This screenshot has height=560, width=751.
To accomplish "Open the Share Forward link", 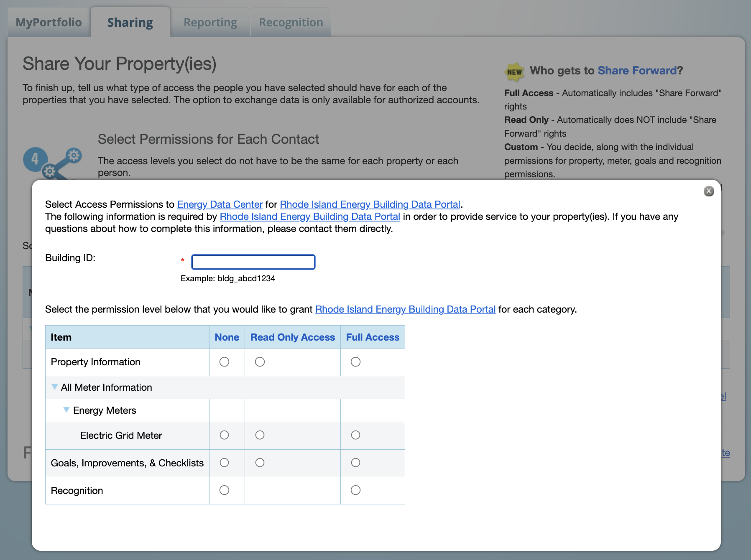I will click(637, 70).
